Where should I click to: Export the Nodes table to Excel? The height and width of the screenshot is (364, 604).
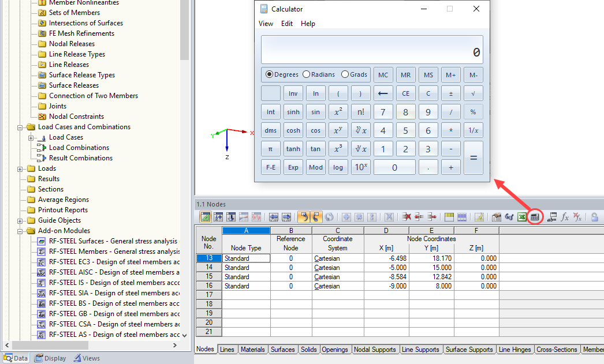[522, 217]
